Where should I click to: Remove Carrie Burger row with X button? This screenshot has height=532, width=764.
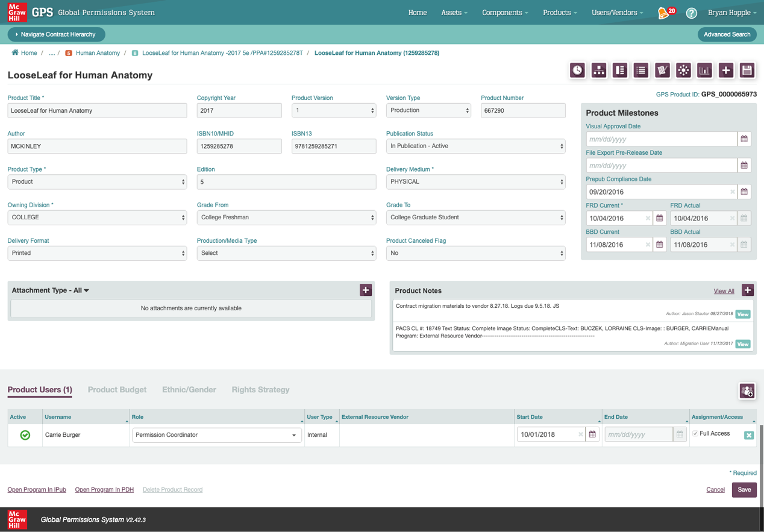coord(748,435)
